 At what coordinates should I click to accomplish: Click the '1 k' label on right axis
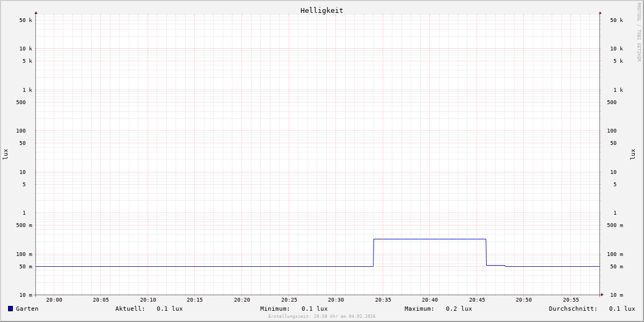(x=618, y=90)
